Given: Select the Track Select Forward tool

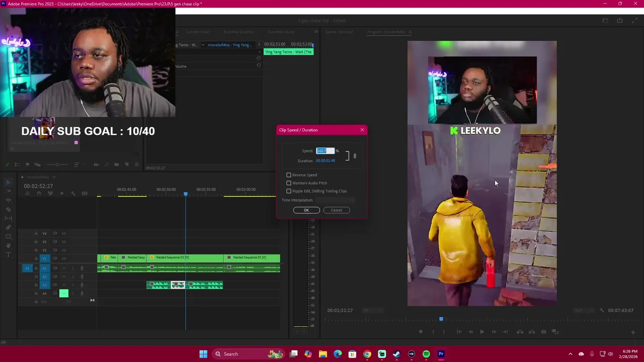Looking at the screenshot, I should (8, 191).
